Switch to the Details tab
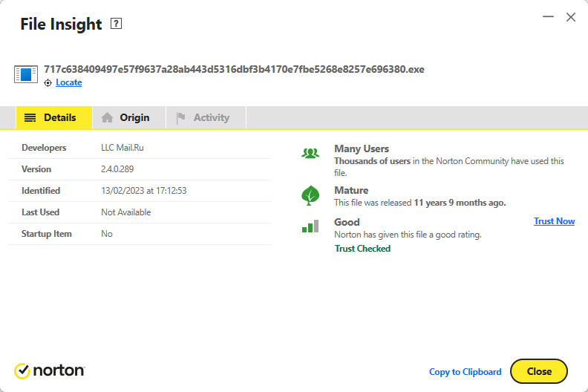This screenshot has width=588, height=392. (x=54, y=118)
